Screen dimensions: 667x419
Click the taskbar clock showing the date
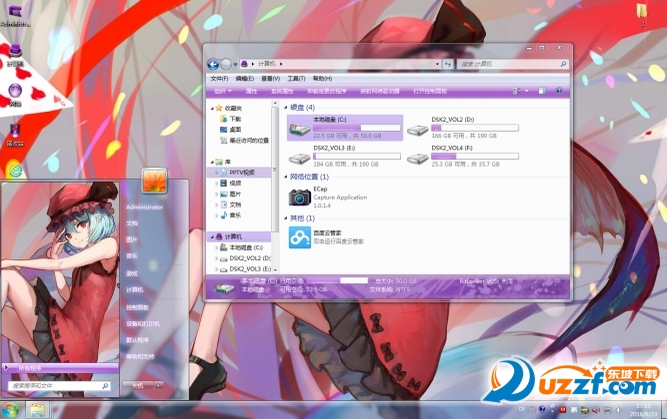(643, 410)
